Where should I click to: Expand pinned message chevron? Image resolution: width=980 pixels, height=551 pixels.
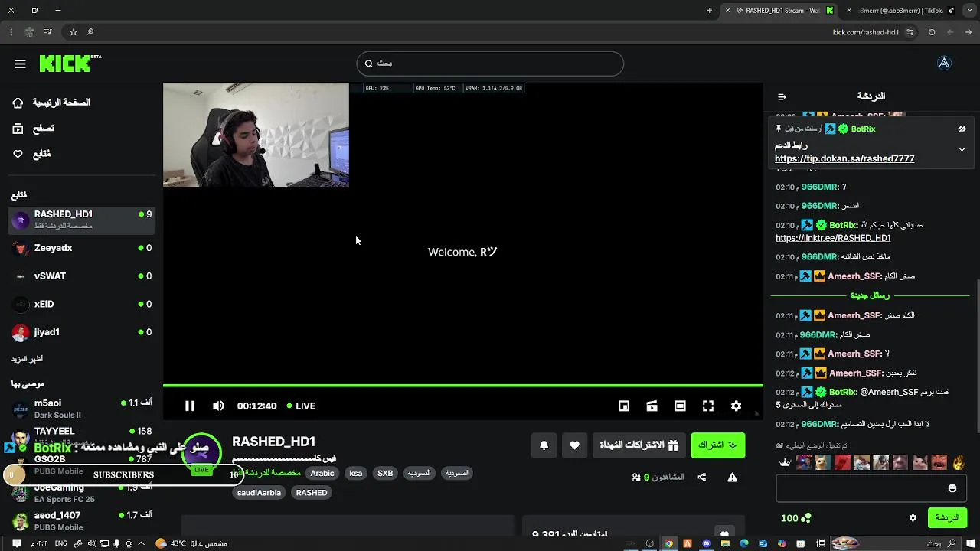962,149
